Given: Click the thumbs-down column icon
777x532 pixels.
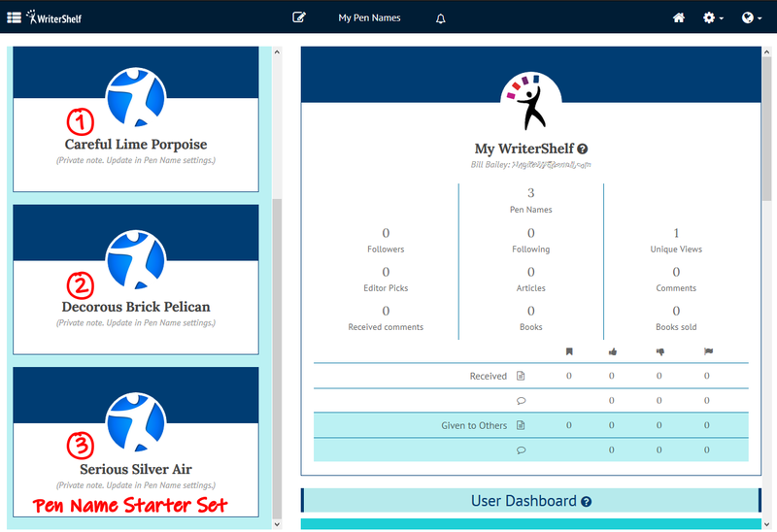Looking at the screenshot, I should coord(660,351).
